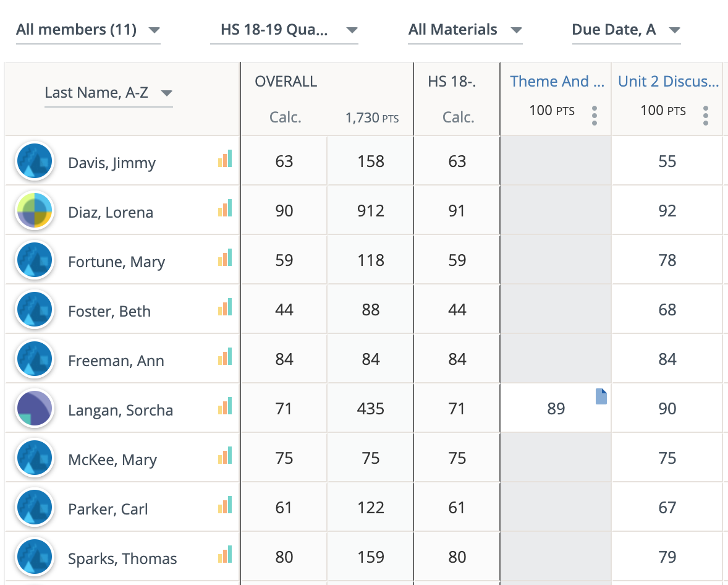The height and width of the screenshot is (585, 728).
Task: Click Thomas Sparks's grade chart icon
Action: [225, 555]
